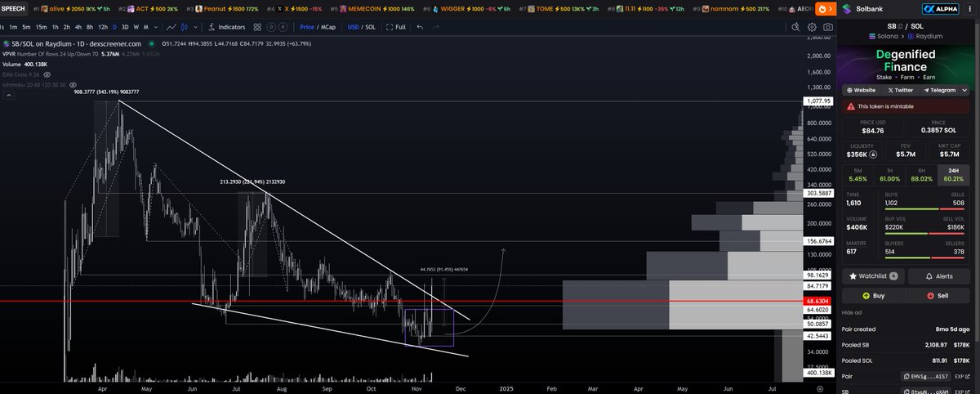This screenshot has height=394, width=980.
Task: Expand the chart style dropdown arrow
Action: click(196, 27)
